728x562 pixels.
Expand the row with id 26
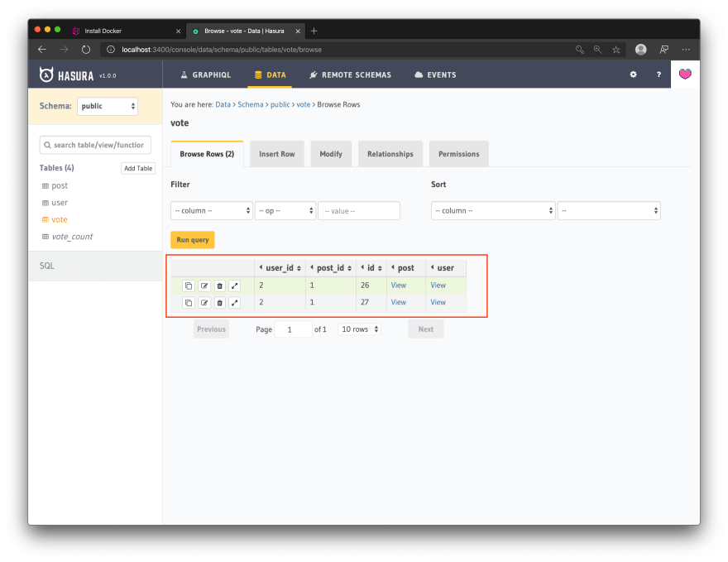235,286
